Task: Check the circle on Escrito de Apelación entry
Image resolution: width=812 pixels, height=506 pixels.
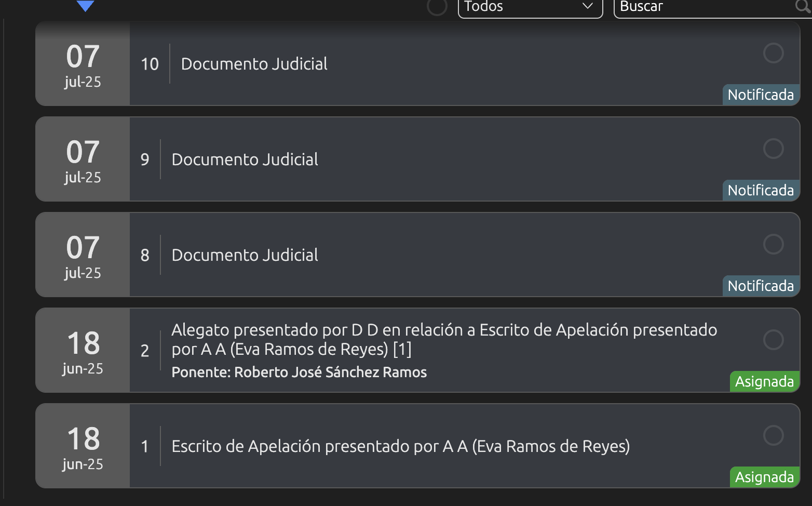Action: click(x=773, y=435)
